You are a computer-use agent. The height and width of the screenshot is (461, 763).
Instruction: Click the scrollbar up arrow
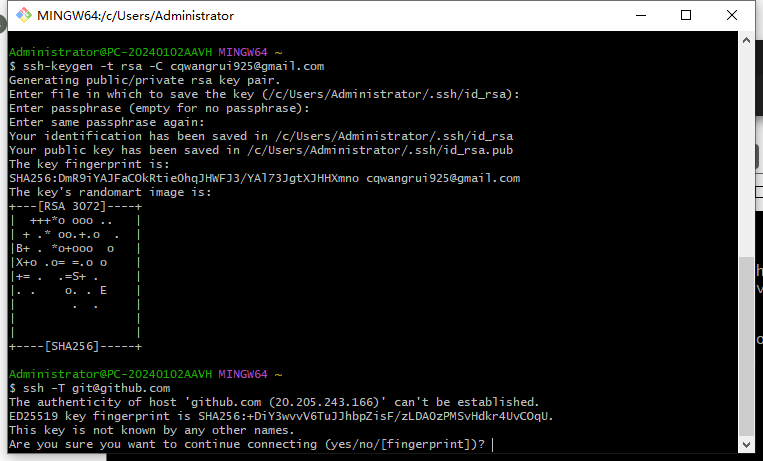tap(745, 39)
